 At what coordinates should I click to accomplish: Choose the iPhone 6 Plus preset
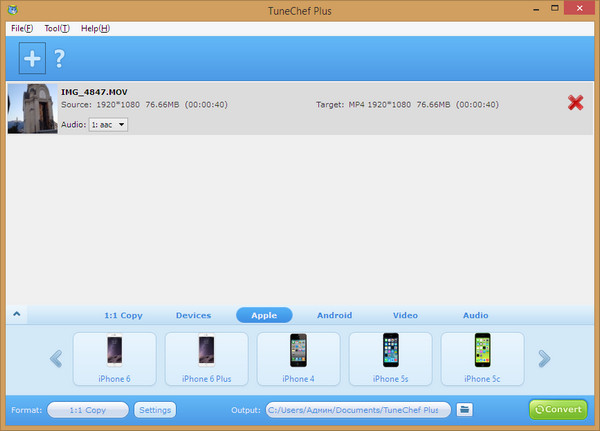coord(206,359)
